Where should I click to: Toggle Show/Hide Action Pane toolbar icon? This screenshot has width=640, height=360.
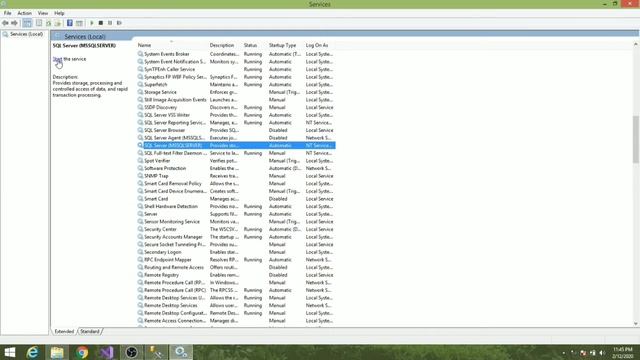tap(79, 23)
